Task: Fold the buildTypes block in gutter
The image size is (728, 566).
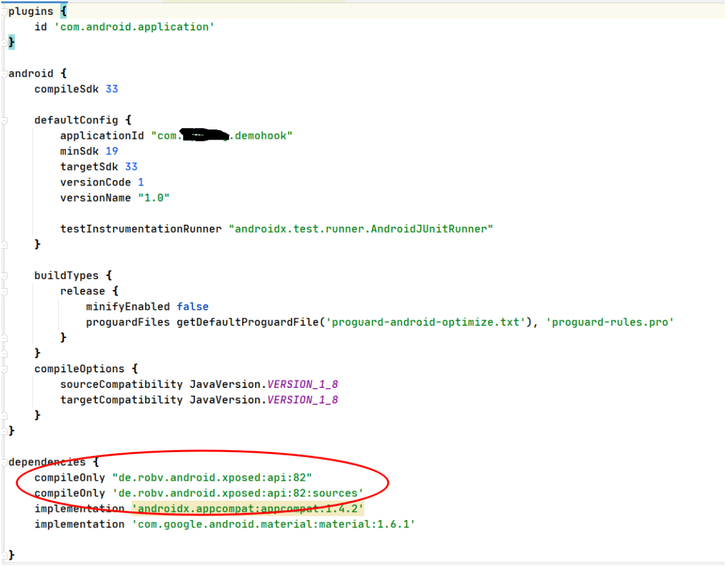Action: click(x=4, y=275)
